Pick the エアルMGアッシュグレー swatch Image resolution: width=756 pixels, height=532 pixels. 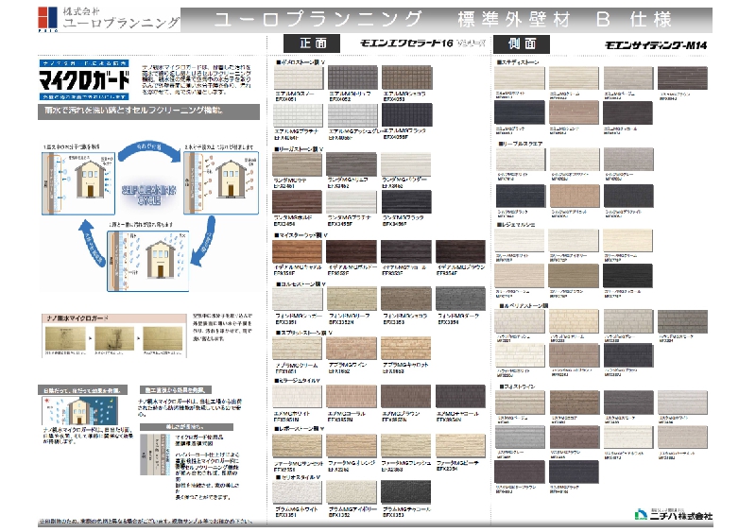[x=352, y=115]
